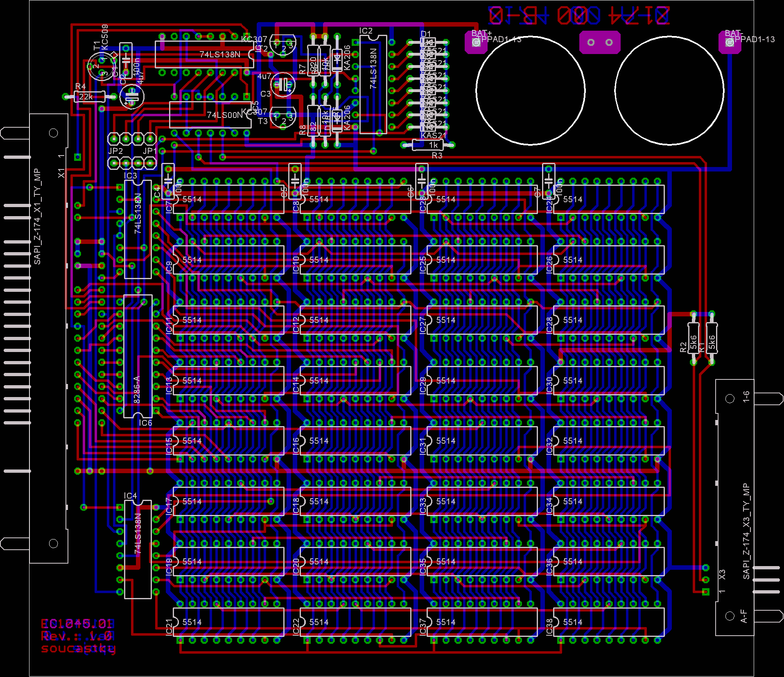Image resolution: width=784 pixels, height=677 pixels.
Task: Select the 5514 chip labeled IC21
Action: [x=228, y=622]
